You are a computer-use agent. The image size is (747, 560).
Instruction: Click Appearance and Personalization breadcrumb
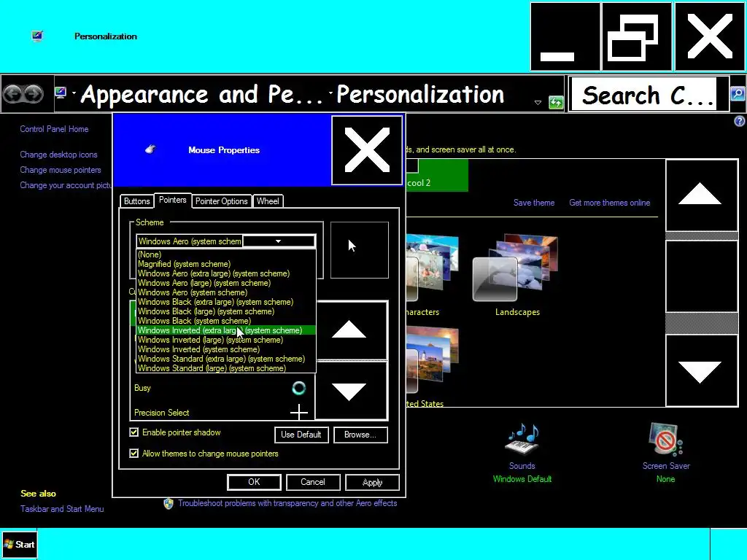click(202, 94)
